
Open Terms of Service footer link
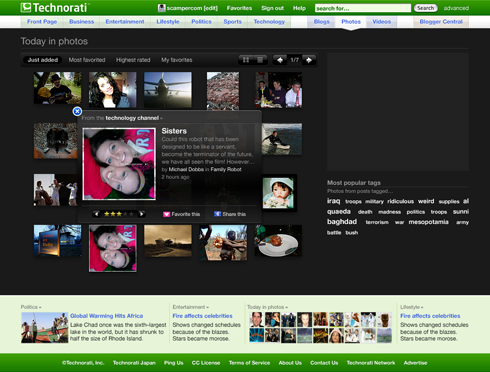click(249, 363)
